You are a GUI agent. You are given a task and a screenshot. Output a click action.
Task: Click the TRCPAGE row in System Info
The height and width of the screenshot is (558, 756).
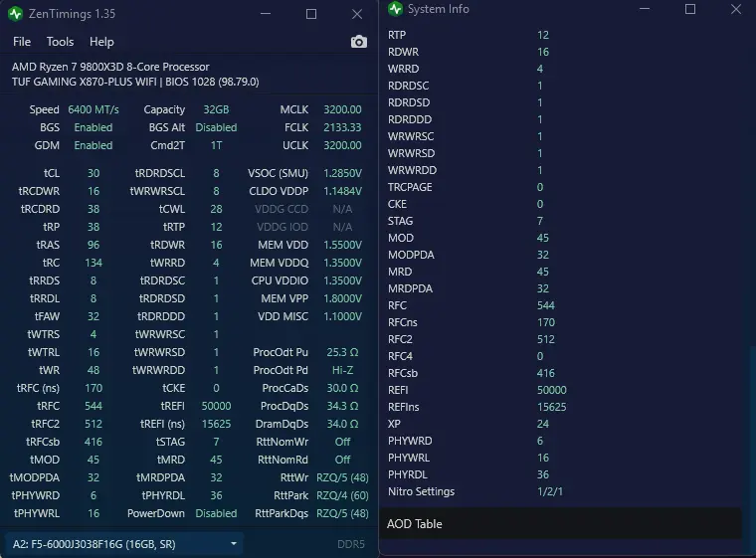(560, 187)
